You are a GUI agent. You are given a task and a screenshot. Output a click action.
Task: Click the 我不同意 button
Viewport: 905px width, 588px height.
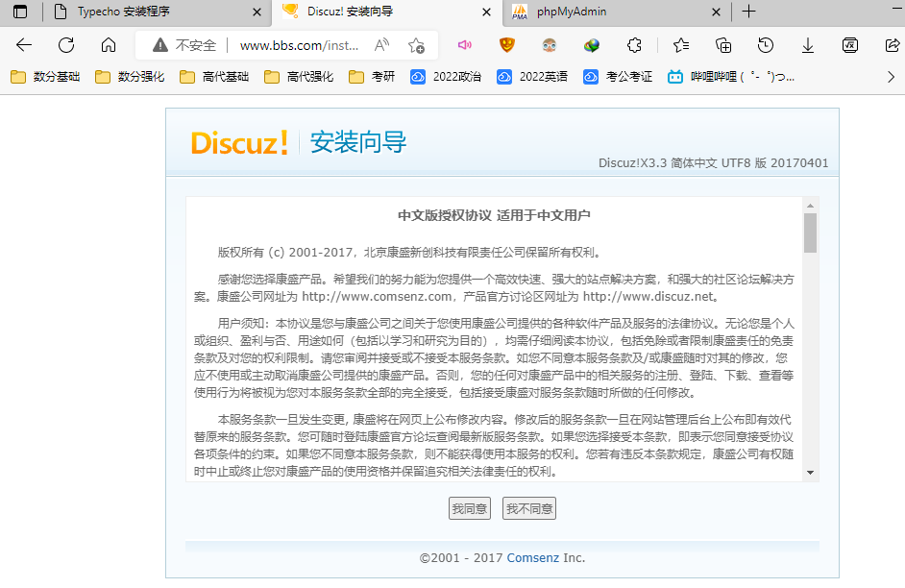529,508
